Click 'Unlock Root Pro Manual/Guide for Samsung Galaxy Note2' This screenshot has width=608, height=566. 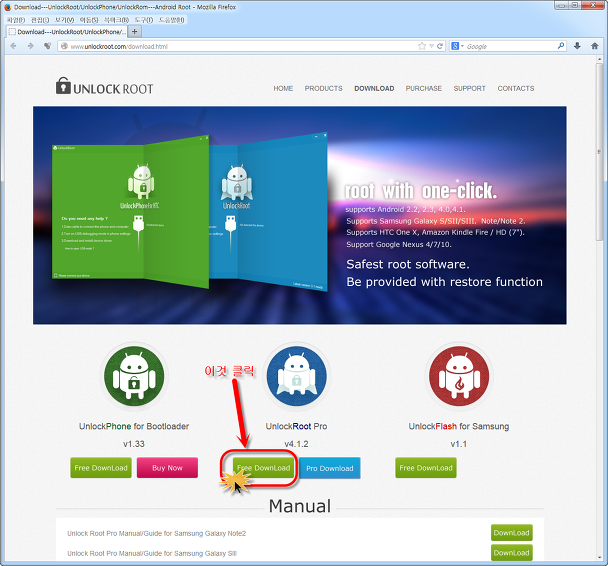click(157, 533)
